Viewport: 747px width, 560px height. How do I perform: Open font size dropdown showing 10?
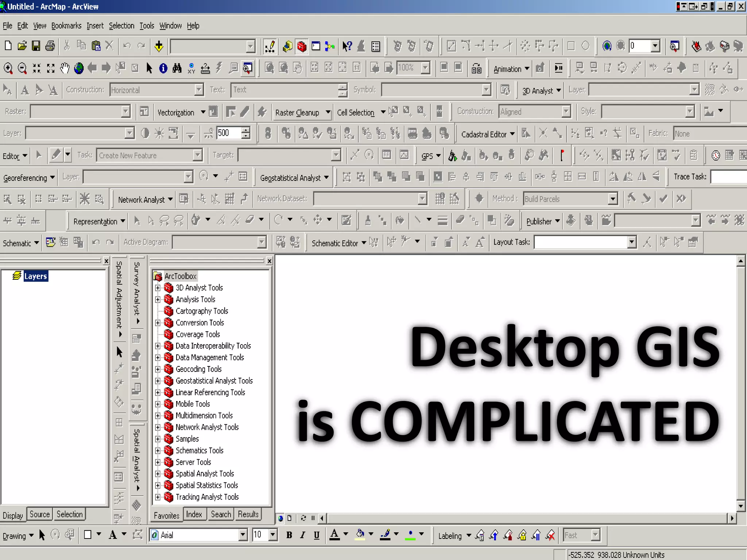click(x=272, y=535)
